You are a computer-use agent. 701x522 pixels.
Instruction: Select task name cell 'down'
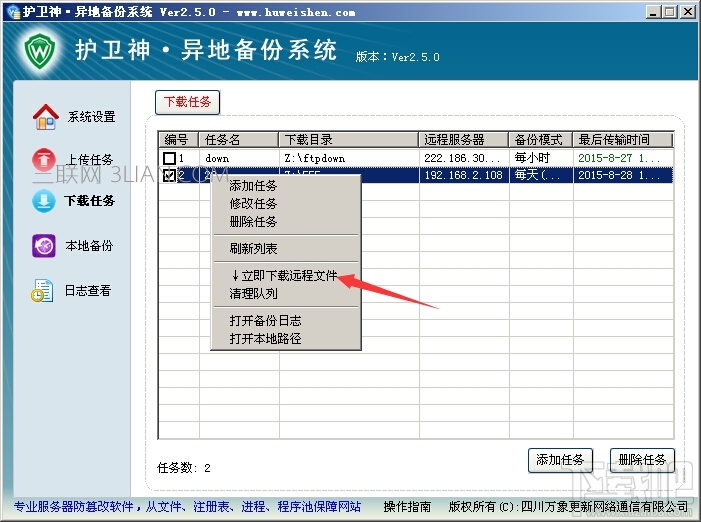click(x=217, y=158)
